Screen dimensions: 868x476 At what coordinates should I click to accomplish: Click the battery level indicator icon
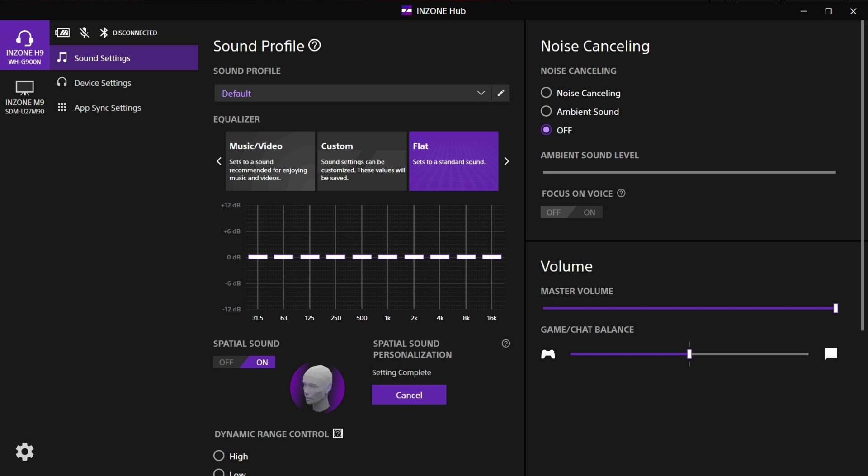(x=63, y=32)
